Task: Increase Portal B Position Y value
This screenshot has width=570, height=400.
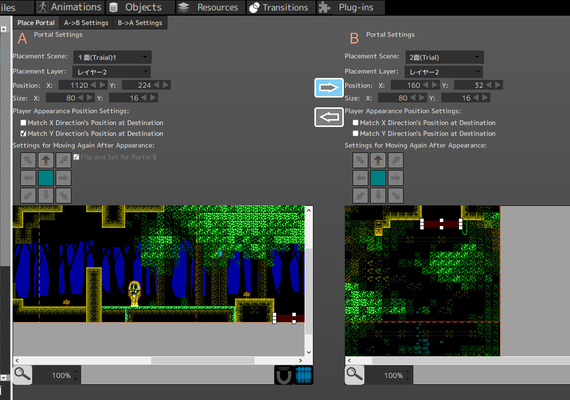Action: (x=498, y=85)
